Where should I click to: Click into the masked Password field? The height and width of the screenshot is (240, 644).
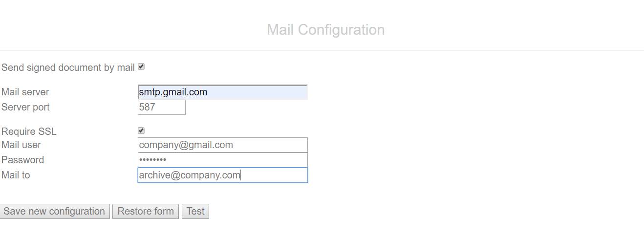(223, 160)
